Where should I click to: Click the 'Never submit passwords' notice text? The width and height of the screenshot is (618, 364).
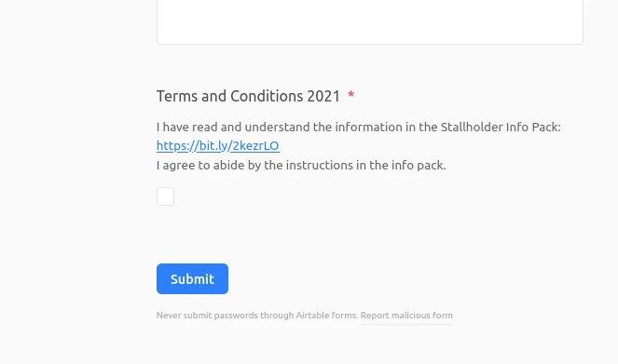(x=257, y=316)
